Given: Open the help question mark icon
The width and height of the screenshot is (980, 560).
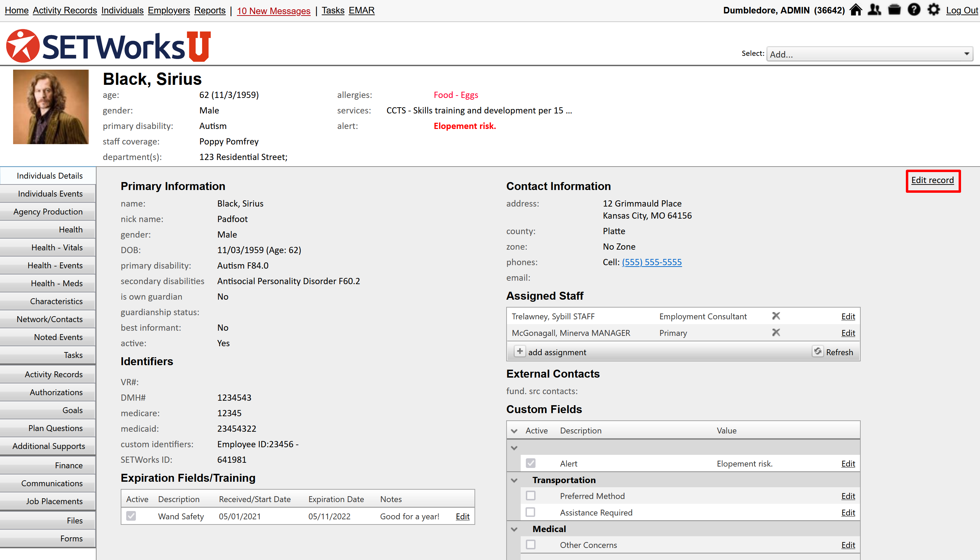Looking at the screenshot, I should click(x=914, y=10).
